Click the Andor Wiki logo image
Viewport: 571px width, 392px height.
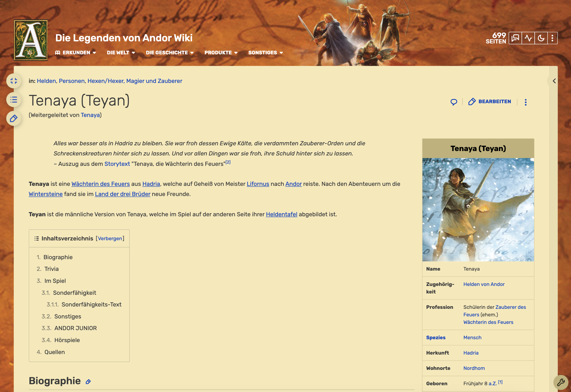31,40
